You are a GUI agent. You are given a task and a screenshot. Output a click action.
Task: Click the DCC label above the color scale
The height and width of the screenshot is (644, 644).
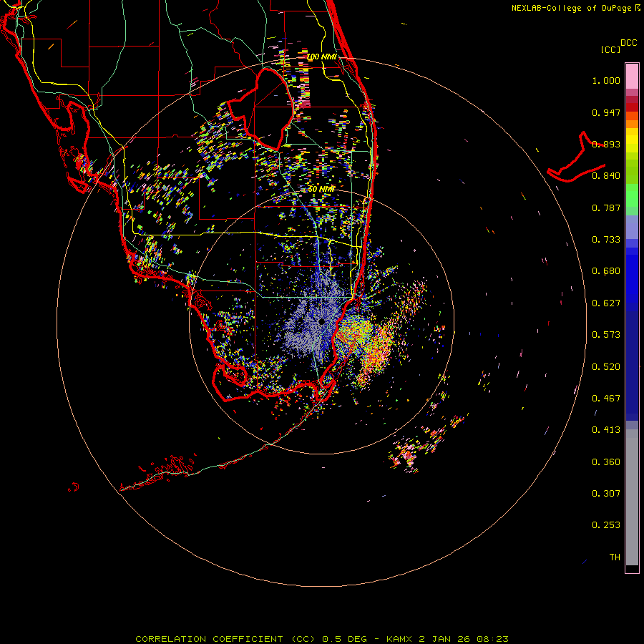(x=629, y=43)
